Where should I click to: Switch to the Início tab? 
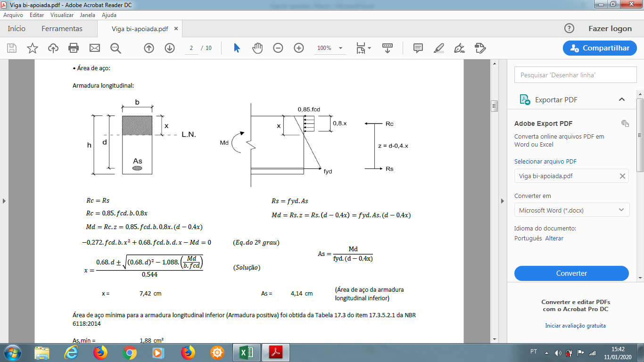coord(17,29)
